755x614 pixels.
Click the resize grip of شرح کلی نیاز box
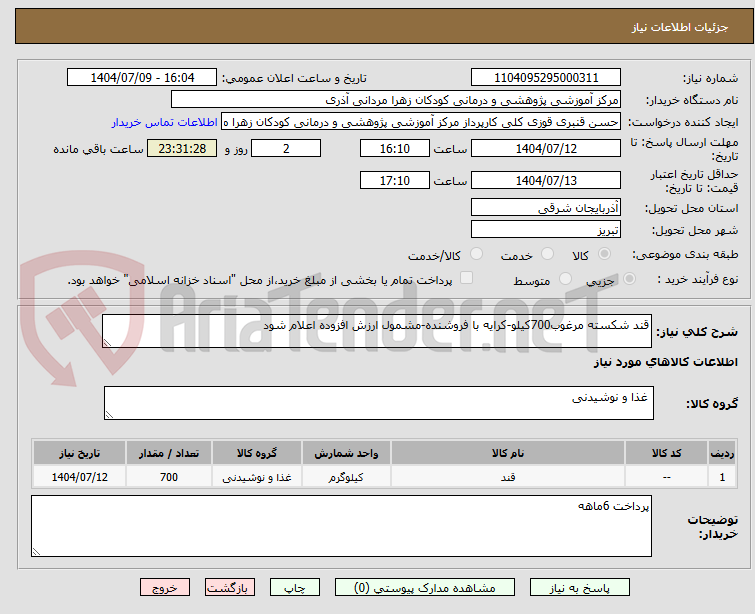[107, 342]
